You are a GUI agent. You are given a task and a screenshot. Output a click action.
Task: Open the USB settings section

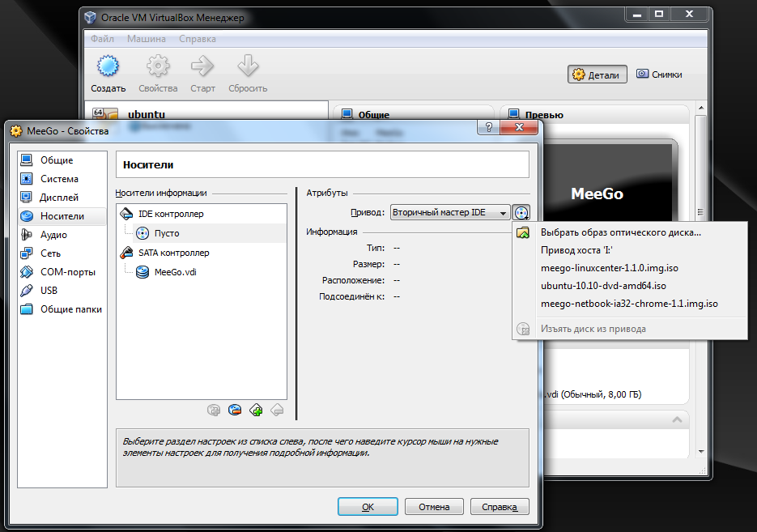click(50, 291)
